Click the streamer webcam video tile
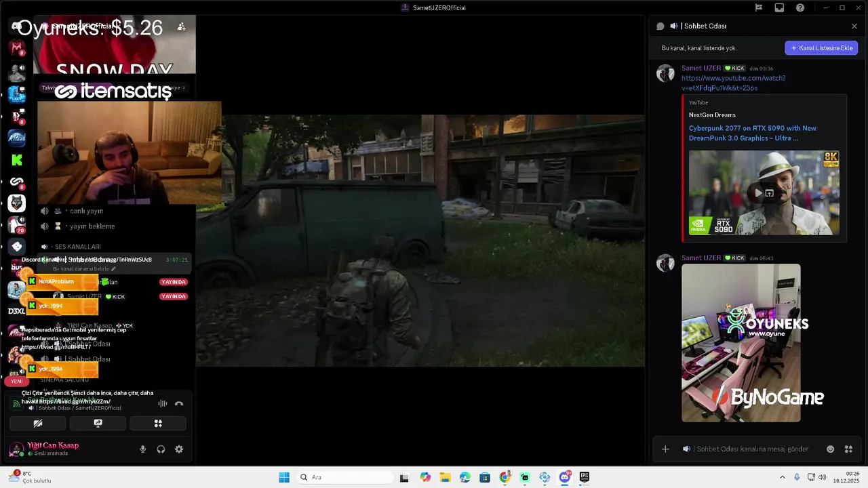This screenshot has height=488, width=868. point(129,152)
